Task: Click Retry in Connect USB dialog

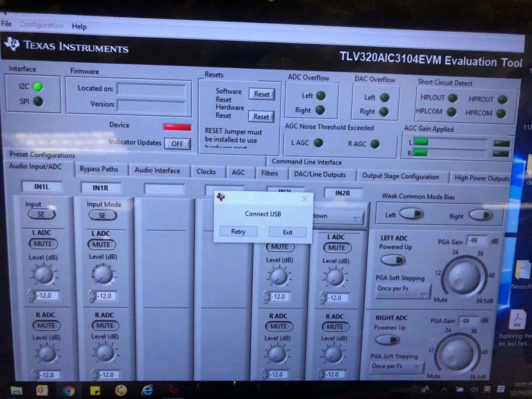Action: point(238,232)
